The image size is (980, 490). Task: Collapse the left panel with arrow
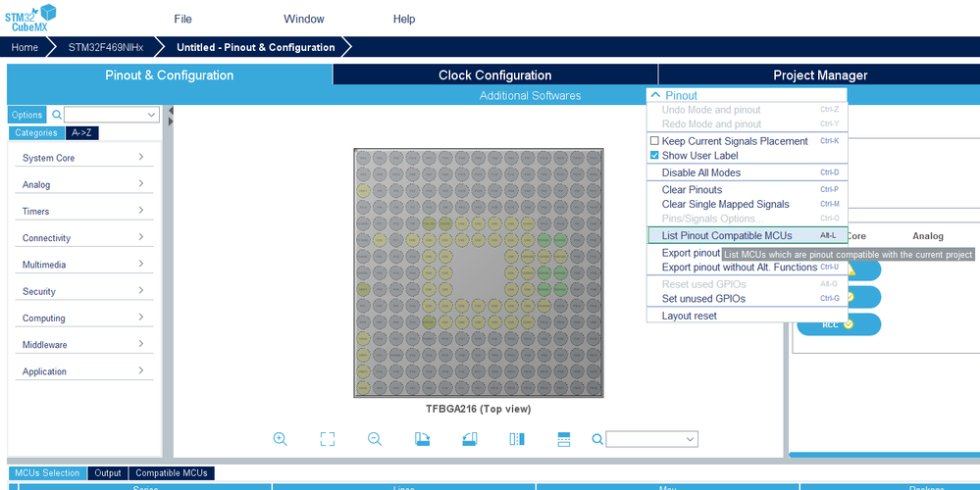[171, 111]
